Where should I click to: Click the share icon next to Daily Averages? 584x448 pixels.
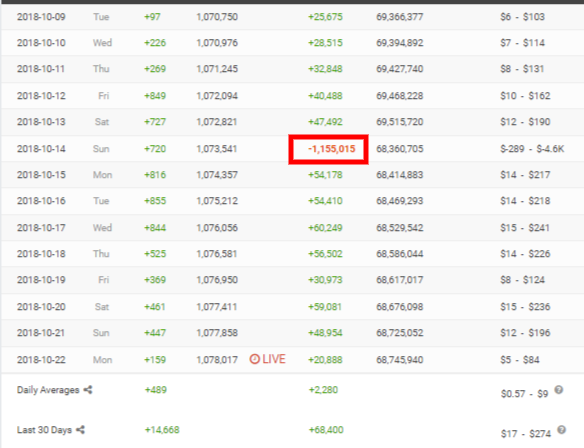click(x=88, y=390)
